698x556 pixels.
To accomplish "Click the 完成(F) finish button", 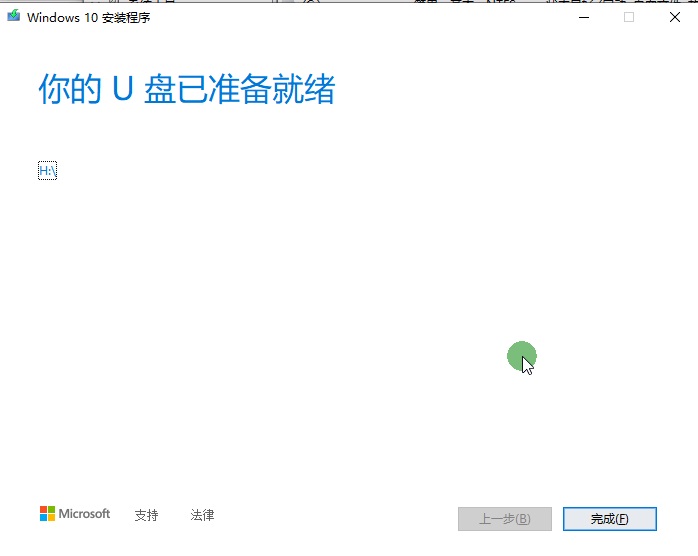I will click(x=609, y=519).
